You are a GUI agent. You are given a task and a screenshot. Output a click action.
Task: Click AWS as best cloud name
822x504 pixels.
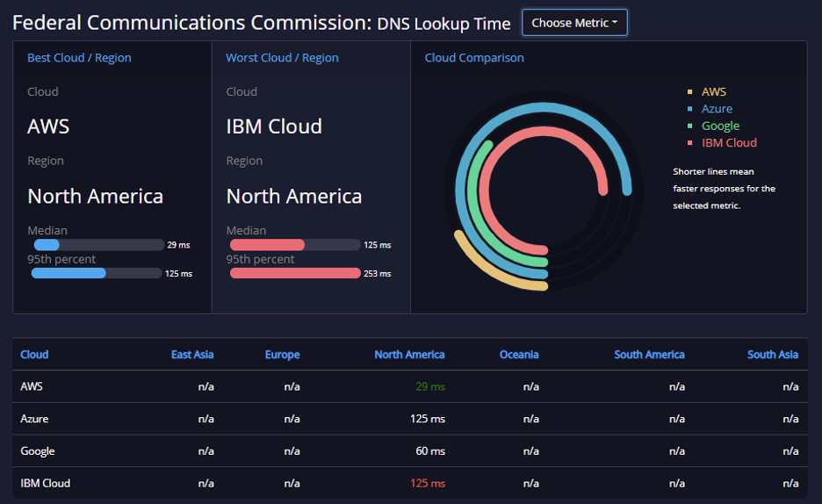click(48, 126)
